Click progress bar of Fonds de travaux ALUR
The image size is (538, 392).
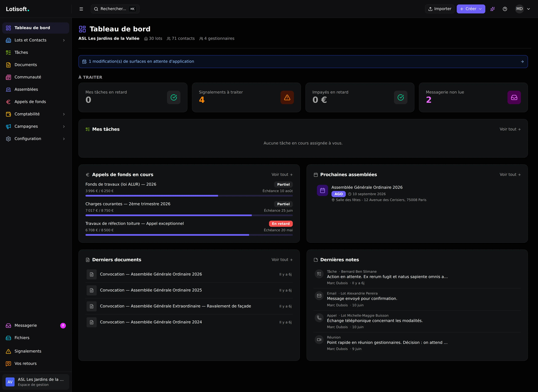click(189, 196)
